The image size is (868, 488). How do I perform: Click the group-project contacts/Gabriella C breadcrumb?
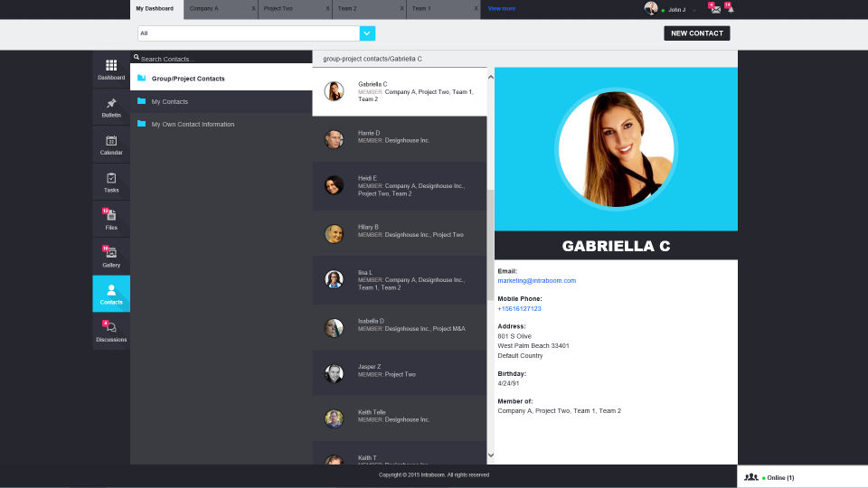click(372, 59)
